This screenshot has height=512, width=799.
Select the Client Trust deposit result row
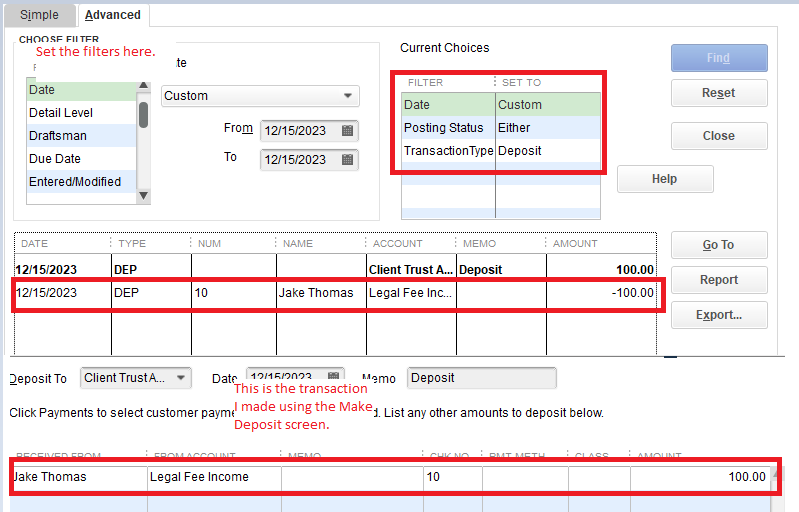click(335, 270)
